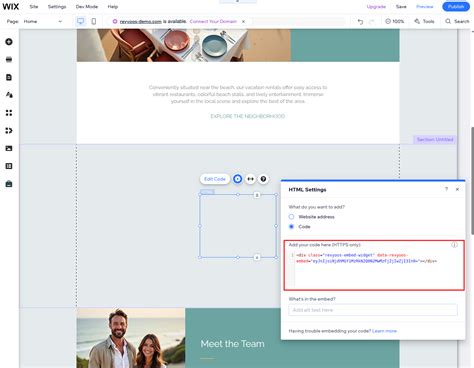Switch to desktop view icon

(80, 21)
